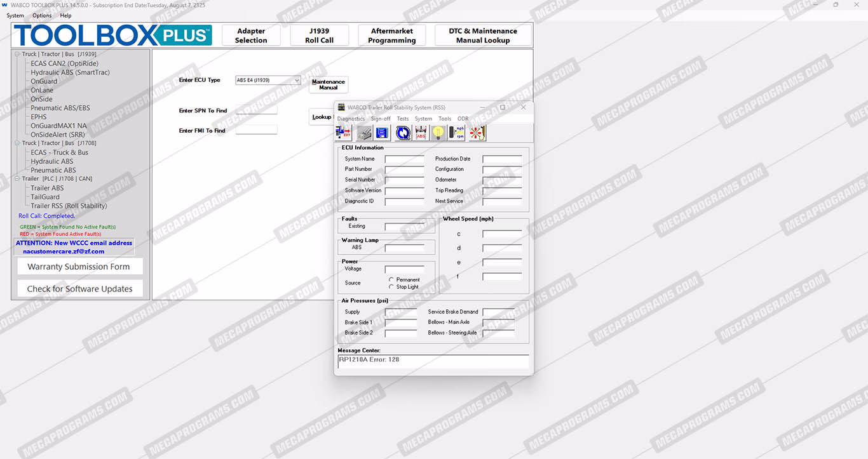Click the Message Center text box
The height and width of the screenshot is (459, 868).
pos(433,361)
